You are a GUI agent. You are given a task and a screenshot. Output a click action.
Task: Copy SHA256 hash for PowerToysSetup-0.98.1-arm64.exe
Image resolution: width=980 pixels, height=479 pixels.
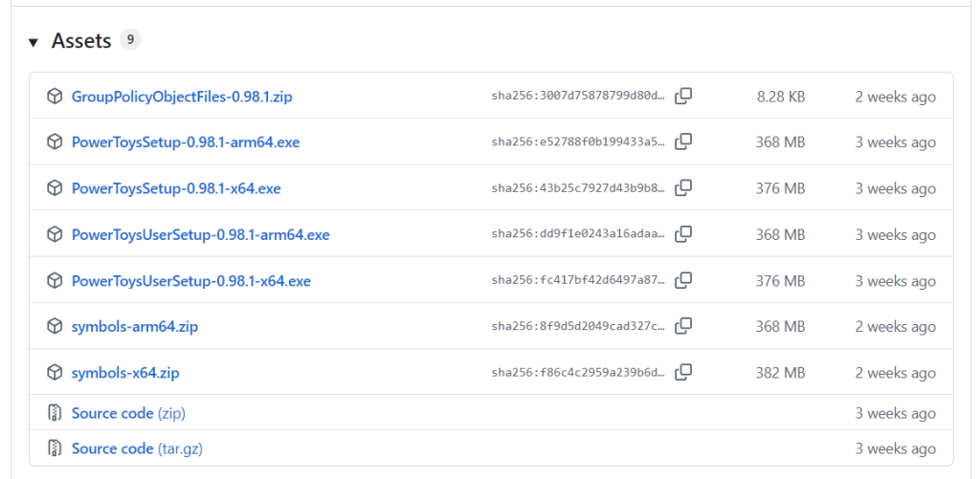(x=683, y=142)
